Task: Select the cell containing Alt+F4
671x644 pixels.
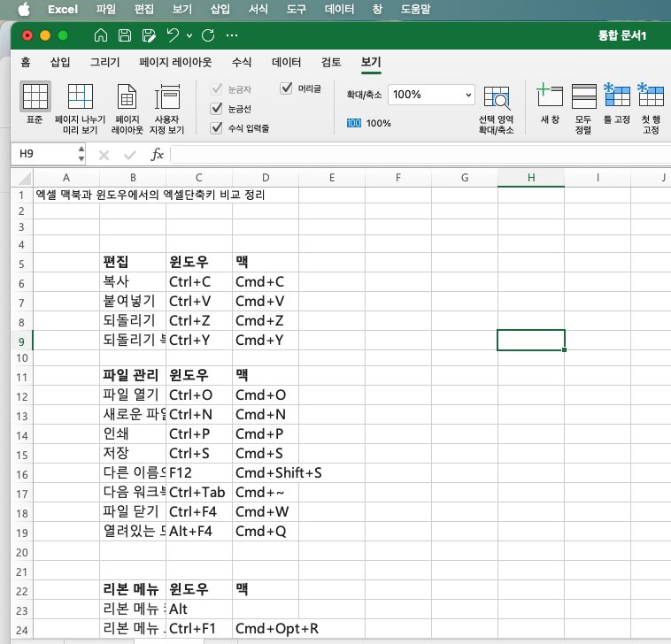Action: pyautogui.click(x=199, y=532)
